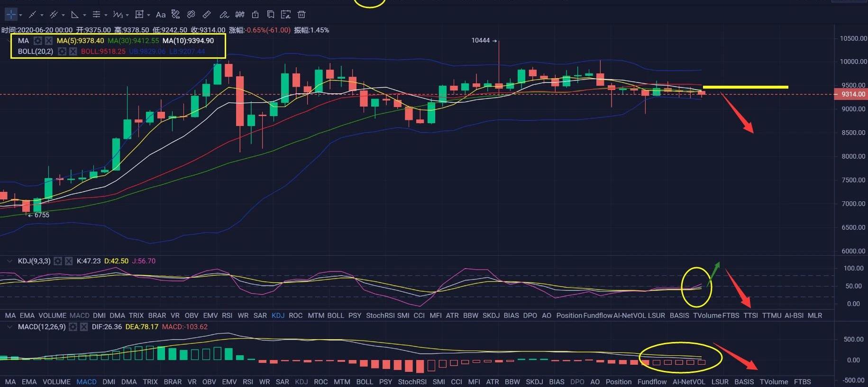Close the MACD(12,26,9) indicator
The width and height of the screenshot is (868, 387).
[x=84, y=327]
